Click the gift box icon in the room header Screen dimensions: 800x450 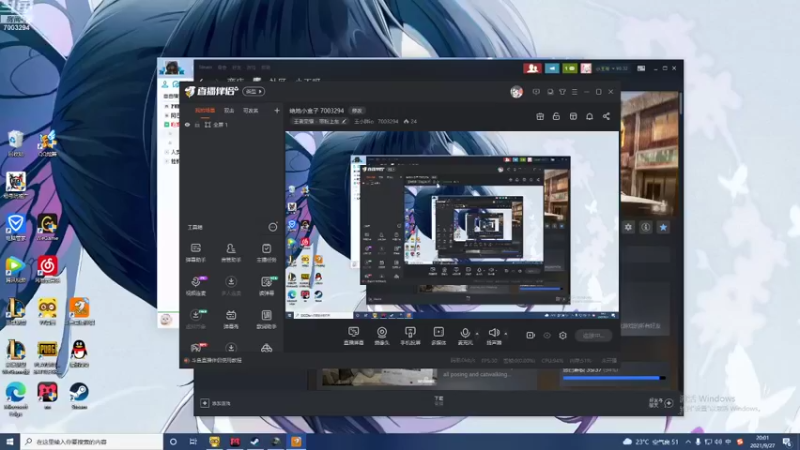point(540,116)
